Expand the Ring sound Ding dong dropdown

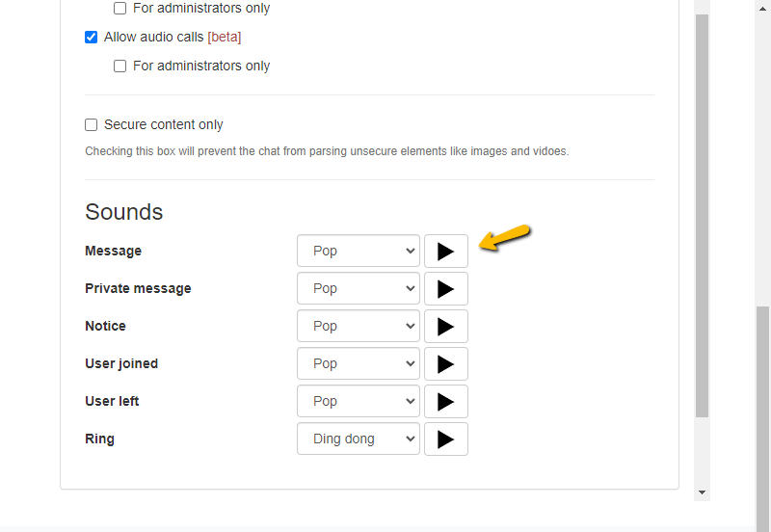point(358,439)
